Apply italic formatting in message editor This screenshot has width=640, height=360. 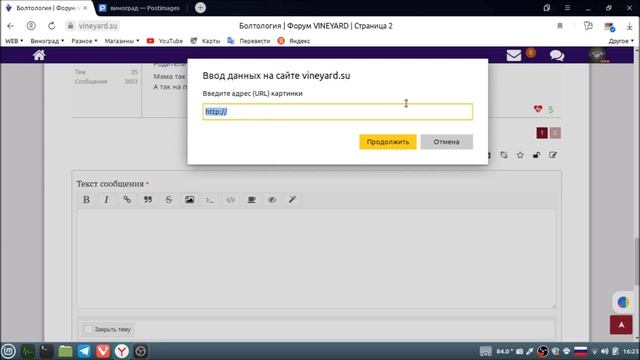[x=107, y=200]
